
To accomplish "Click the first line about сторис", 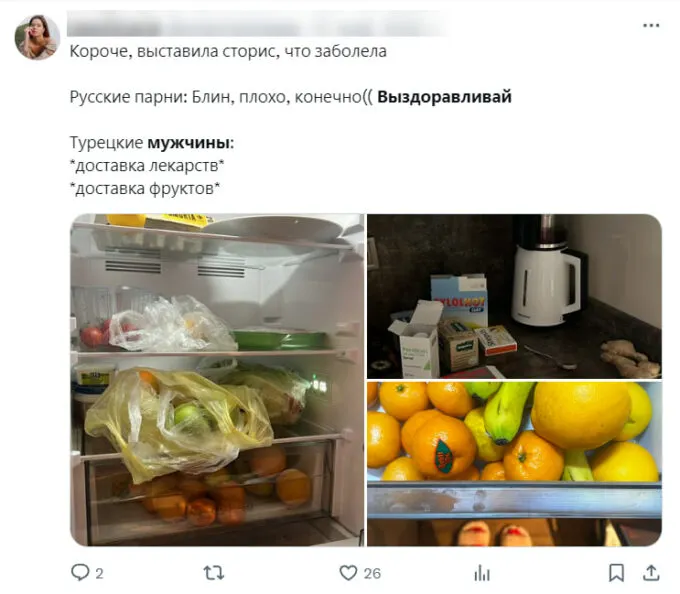I will click(228, 51).
